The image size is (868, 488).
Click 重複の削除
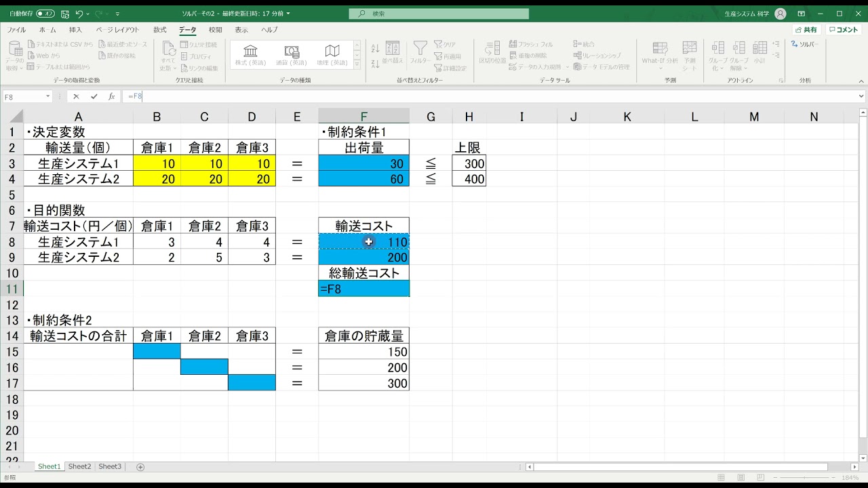(528, 56)
